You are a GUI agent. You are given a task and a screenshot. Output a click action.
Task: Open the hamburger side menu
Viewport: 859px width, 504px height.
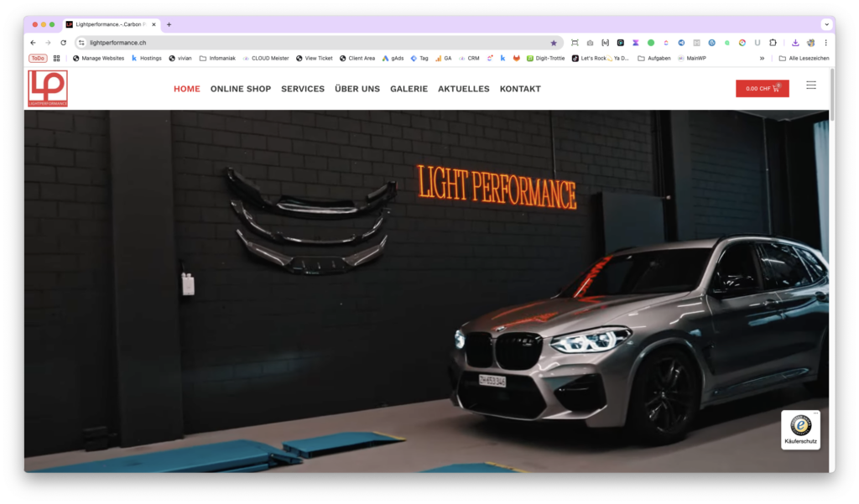pyautogui.click(x=811, y=85)
